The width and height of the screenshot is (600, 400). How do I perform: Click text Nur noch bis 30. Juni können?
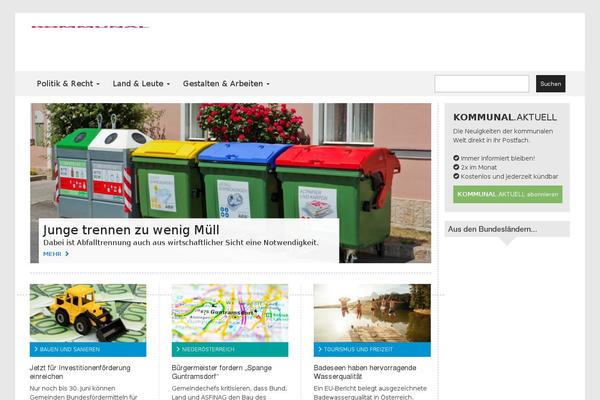coord(72,389)
